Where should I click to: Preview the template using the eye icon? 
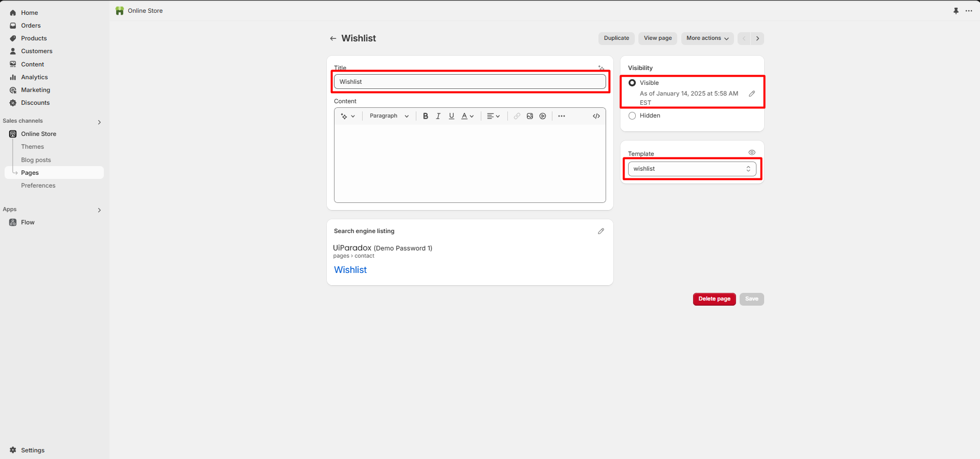point(752,152)
